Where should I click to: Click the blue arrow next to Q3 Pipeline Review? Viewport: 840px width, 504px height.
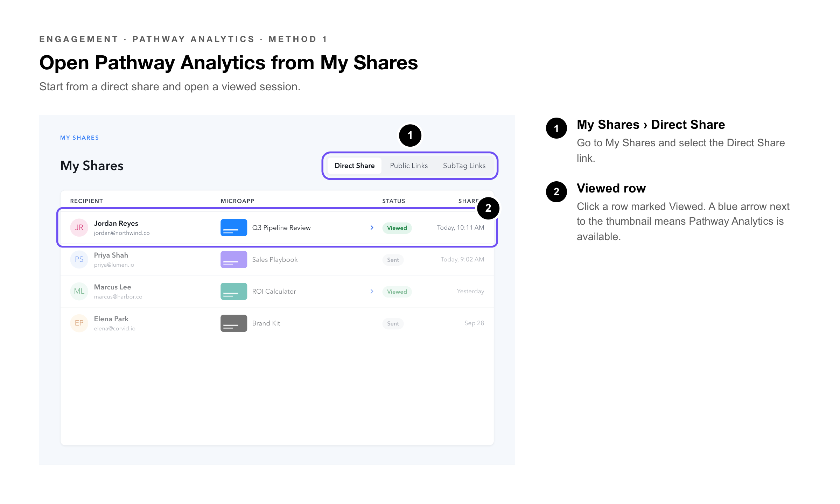(372, 227)
